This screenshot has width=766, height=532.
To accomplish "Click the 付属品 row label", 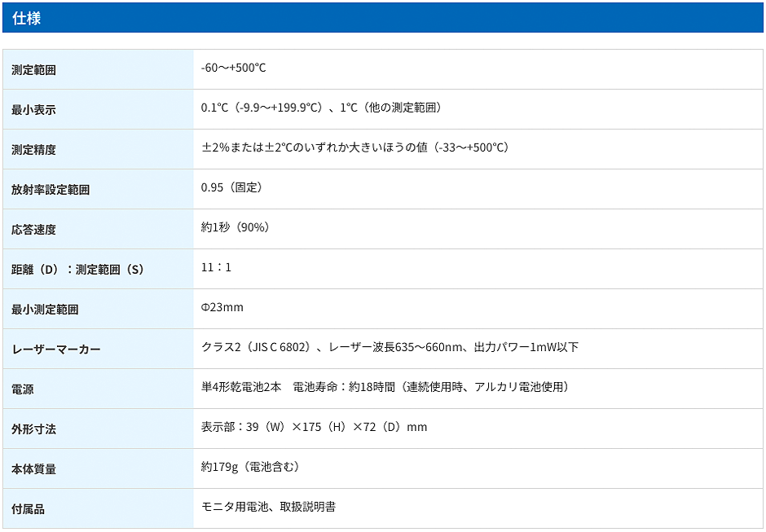I will (x=28, y=509).
